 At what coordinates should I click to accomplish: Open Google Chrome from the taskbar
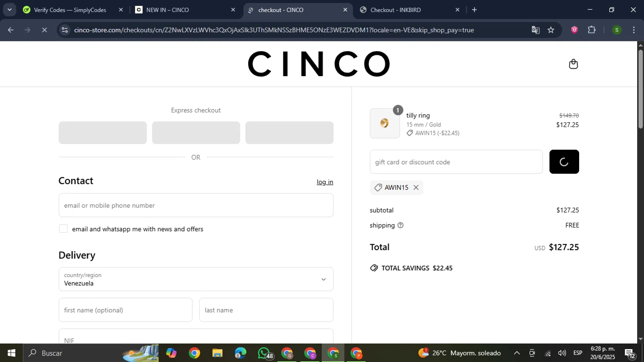tap(194, 353)
